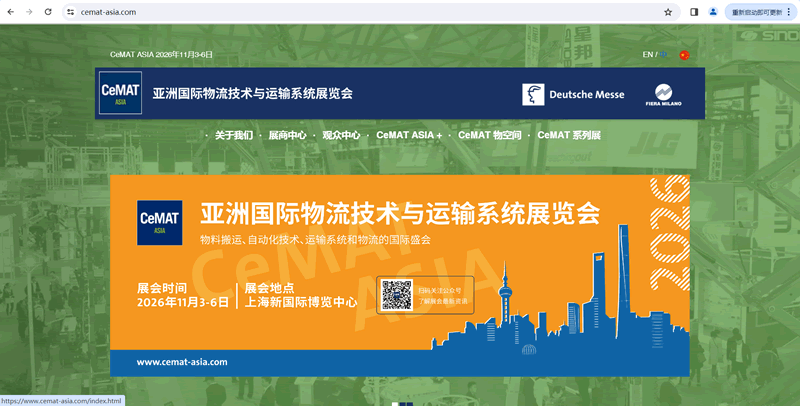
Task: Click the Fiera Milano logo
Action: (663, 94)
